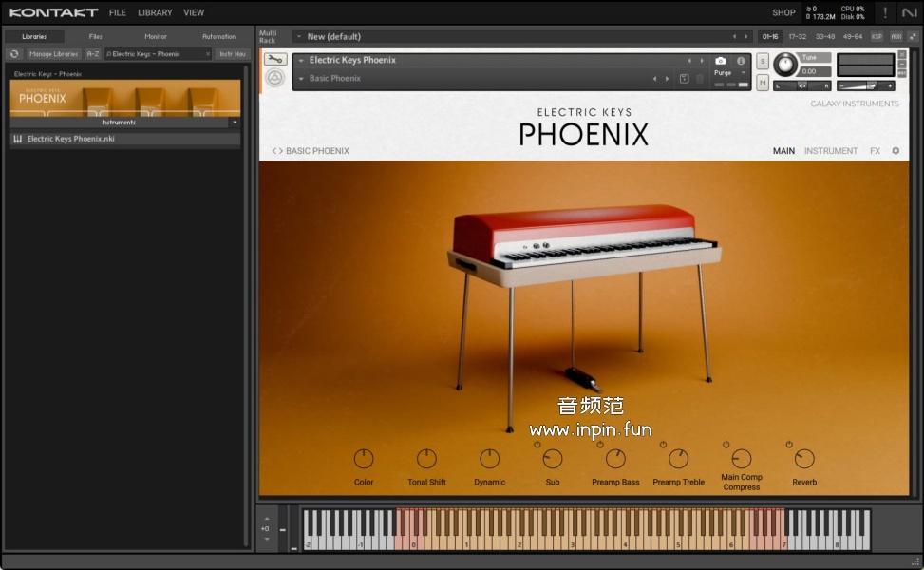Go to next snapshot of Basic Phoenix

point(667,79)
